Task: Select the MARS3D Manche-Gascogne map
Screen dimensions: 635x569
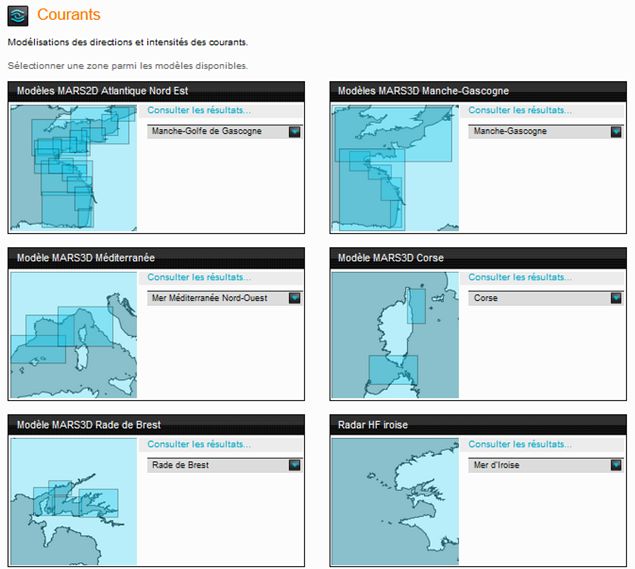Action: pos(395,168)
